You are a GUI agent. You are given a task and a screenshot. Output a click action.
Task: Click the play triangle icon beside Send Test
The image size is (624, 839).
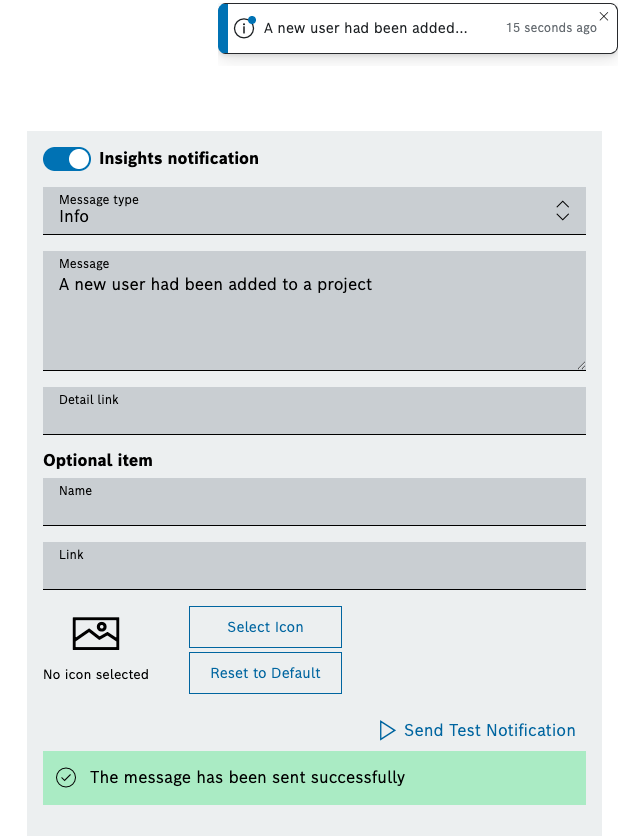387,731
